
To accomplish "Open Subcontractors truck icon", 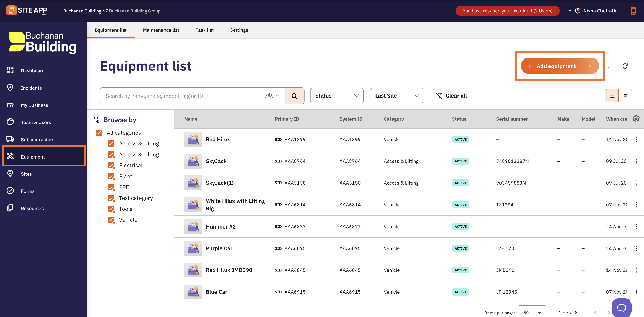I will pyautogui.click(x=10, y=139).
